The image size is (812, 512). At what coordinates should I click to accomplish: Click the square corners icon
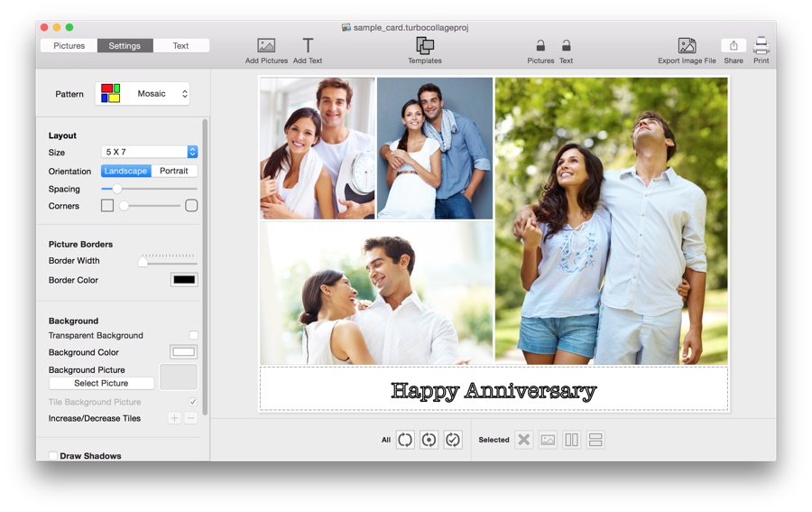click(x=107, y=206)
